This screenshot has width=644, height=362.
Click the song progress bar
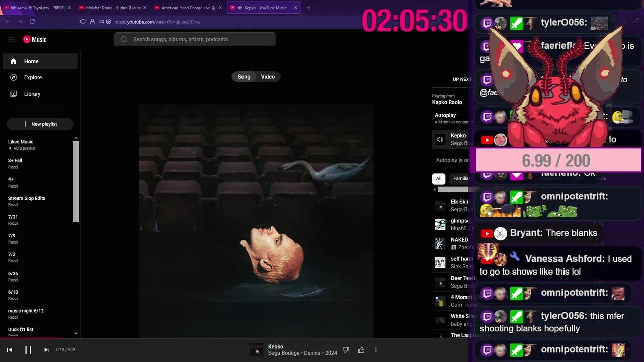pos(234,338)
